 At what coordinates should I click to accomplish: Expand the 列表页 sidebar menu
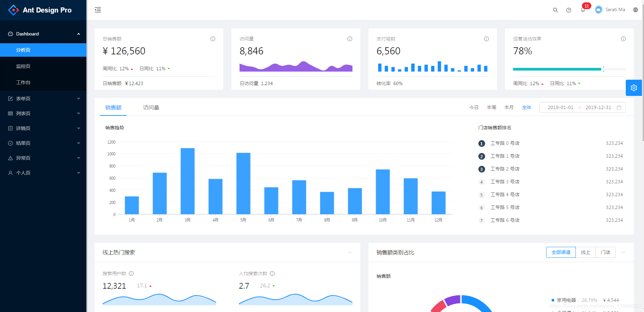click(x=43, y=113)
